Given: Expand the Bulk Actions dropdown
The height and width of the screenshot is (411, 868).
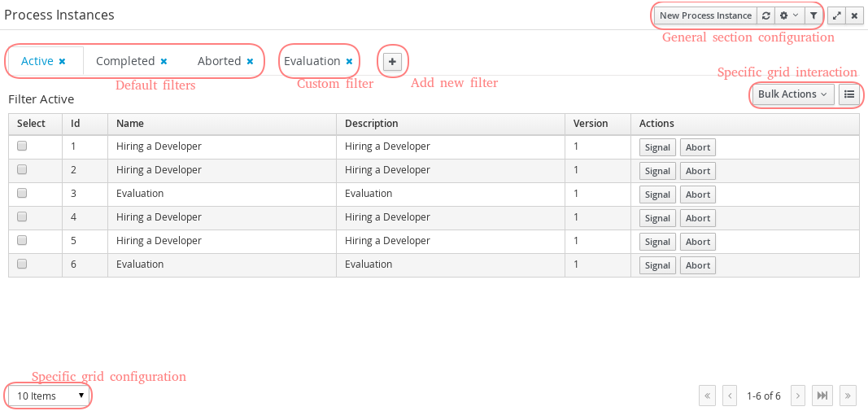Looking at the screenshot, I should pos(792,94).
